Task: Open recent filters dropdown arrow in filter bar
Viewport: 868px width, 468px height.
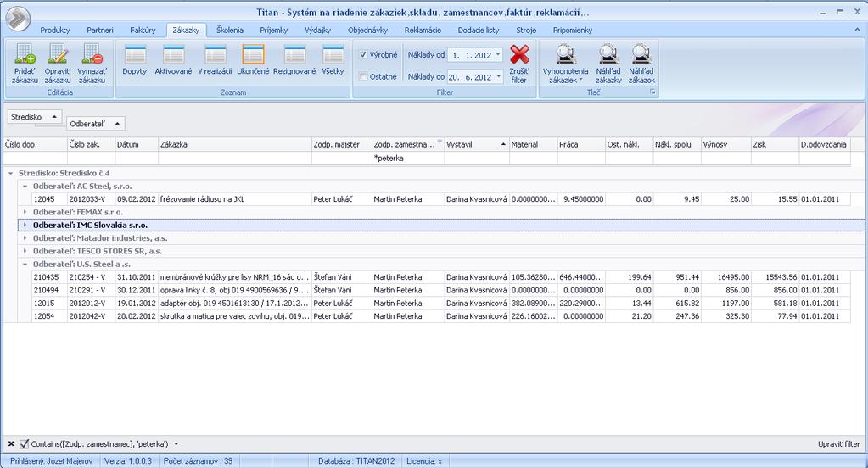Action: pos(176,443)
